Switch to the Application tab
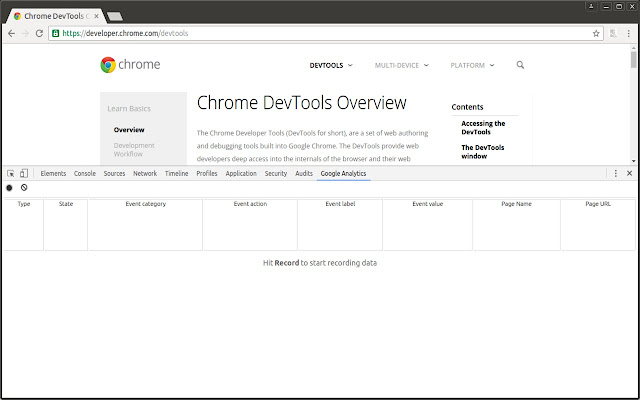Screen dimensions: 640x400 [x=241, y=173]
